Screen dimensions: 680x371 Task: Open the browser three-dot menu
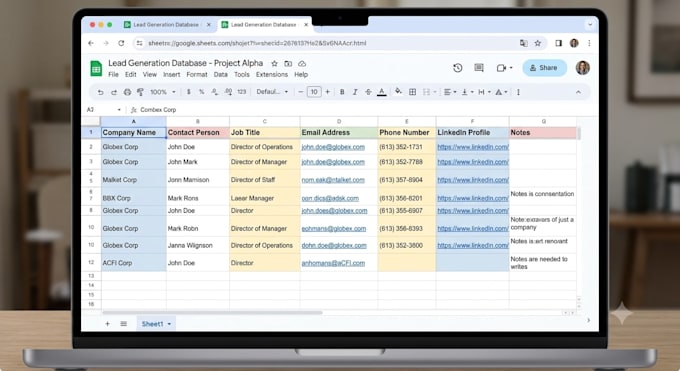[x=589, y=43]
